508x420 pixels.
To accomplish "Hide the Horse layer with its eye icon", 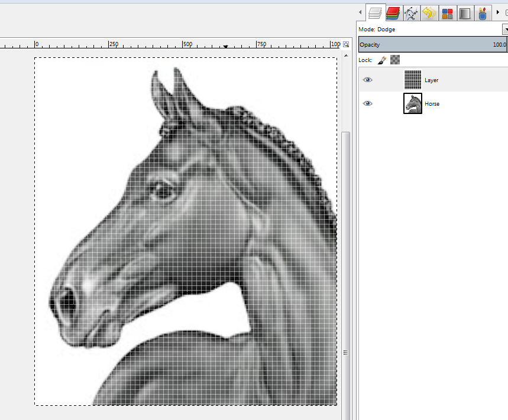I will [x=368, y=103].
